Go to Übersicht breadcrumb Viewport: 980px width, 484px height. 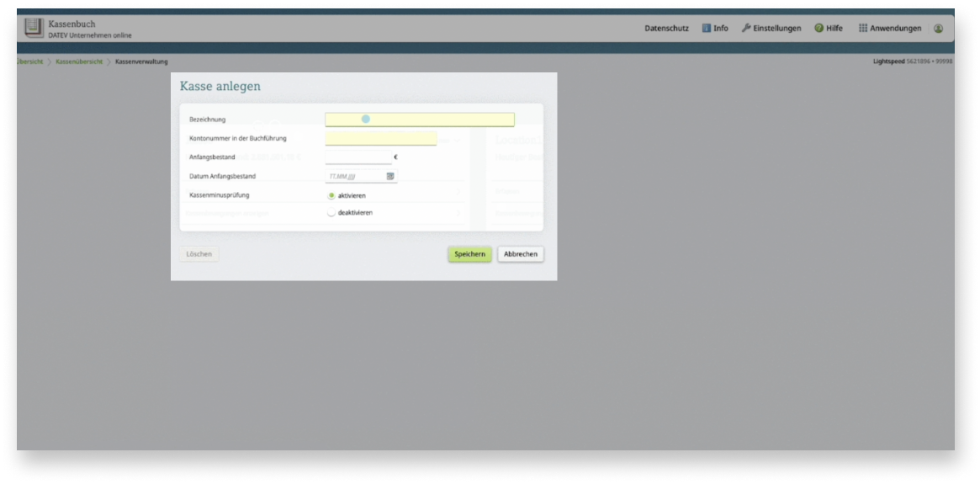click(30, 62)
